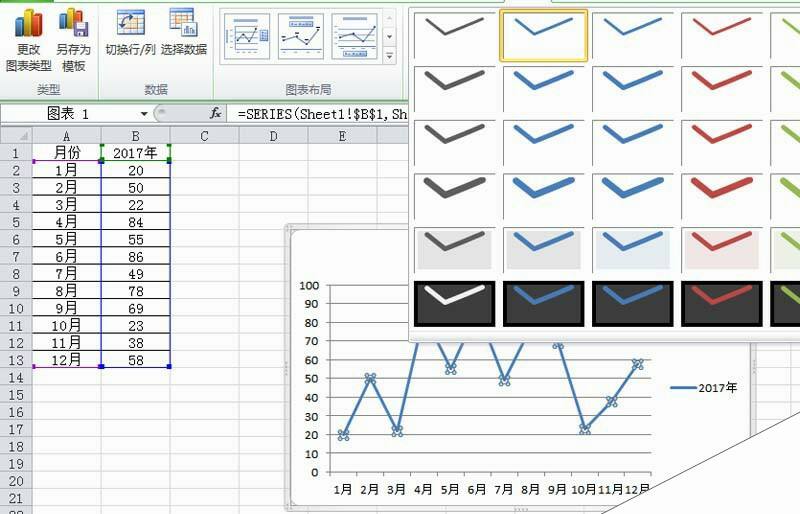Viewport: 800px width, 514px height.
Task: Select gray shaded-background style, fifth row
Action: [x=454, y=250]
